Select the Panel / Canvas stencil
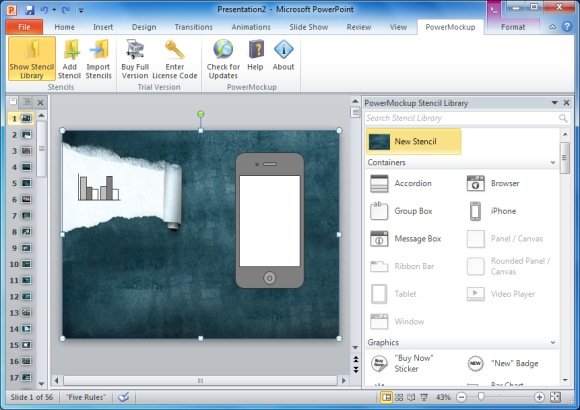 pyautogui.click(x=505, y=239)
